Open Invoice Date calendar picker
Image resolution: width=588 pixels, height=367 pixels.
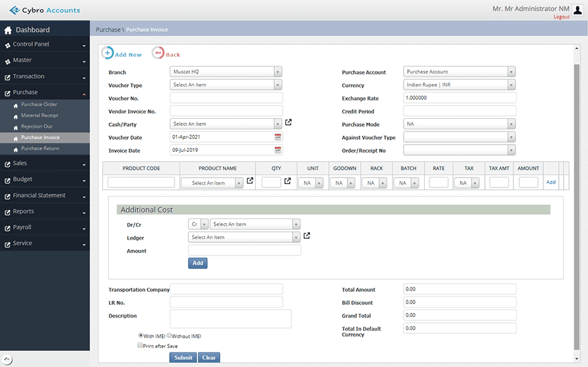tap(278, 150)
